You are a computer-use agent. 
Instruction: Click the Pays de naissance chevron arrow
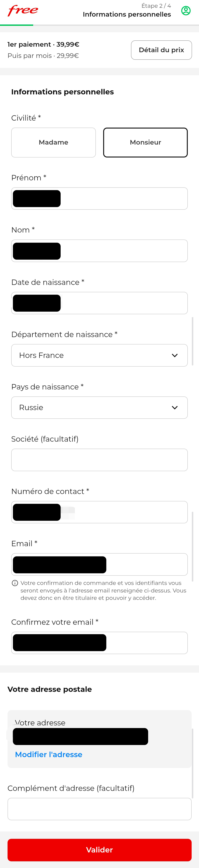point(174,407)
